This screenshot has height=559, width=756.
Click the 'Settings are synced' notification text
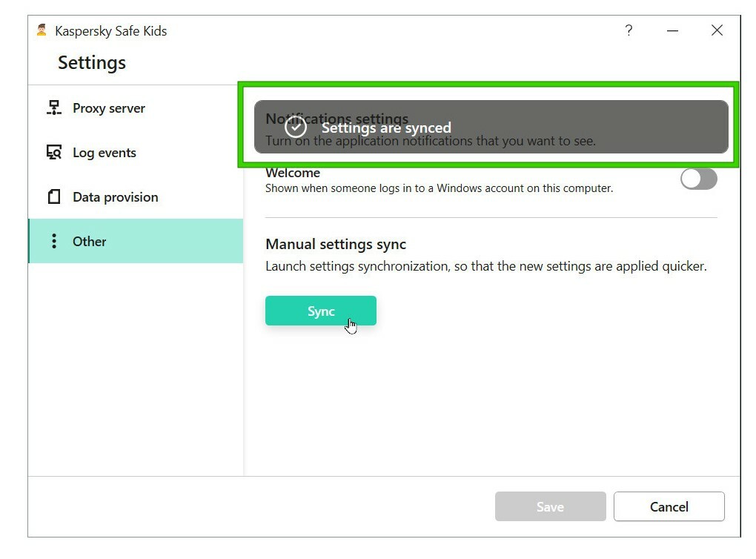(x=386, y=128)
